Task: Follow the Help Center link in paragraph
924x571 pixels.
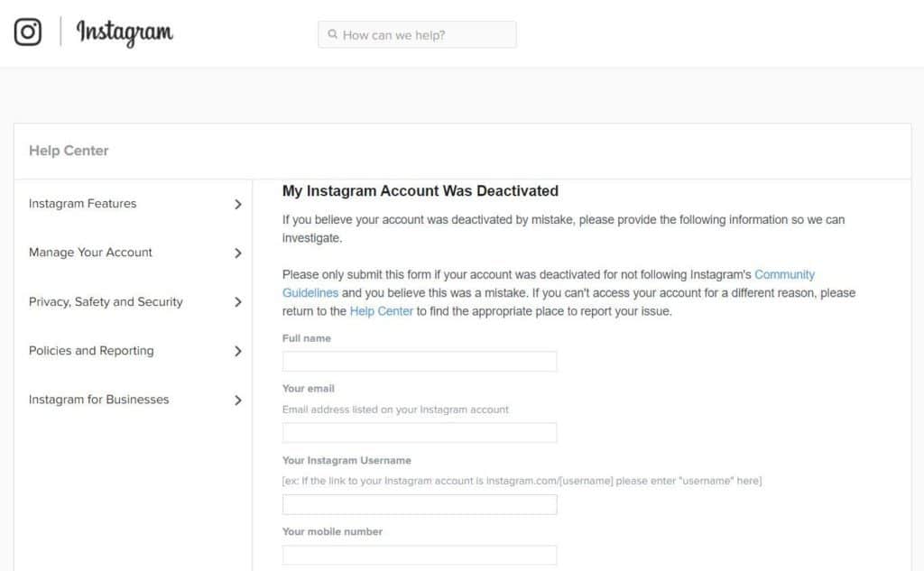Action: [382, 311]
